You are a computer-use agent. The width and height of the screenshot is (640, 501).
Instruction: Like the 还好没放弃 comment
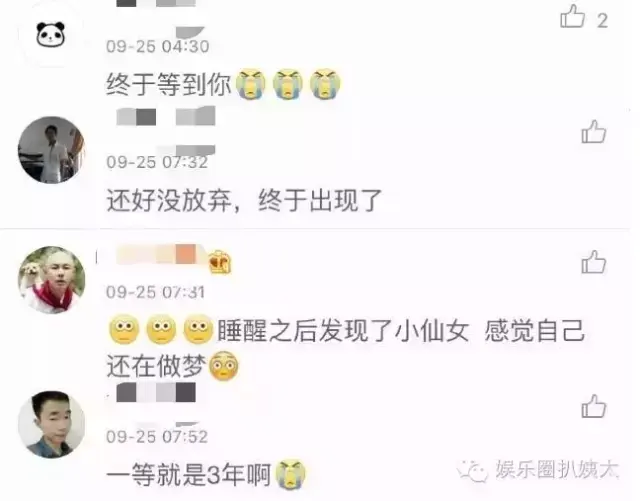593,131
